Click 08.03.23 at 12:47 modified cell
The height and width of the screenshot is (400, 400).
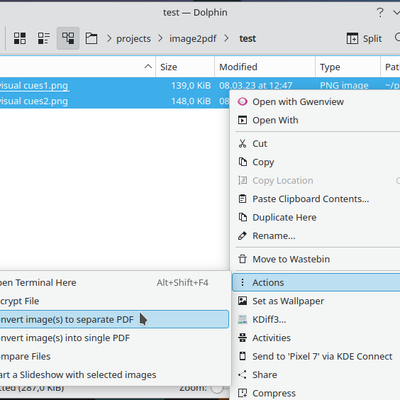[256, 86]
